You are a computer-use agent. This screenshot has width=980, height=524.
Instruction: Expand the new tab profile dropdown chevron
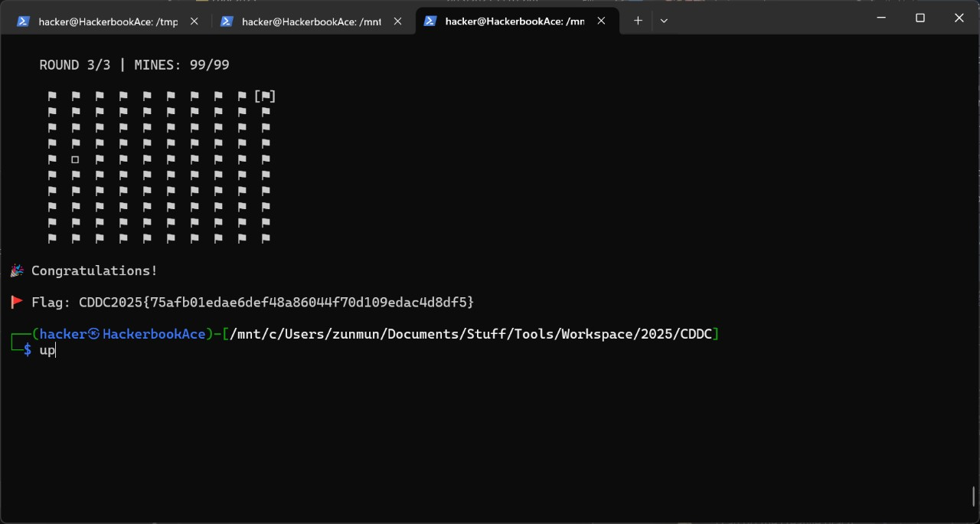(664, 21)
